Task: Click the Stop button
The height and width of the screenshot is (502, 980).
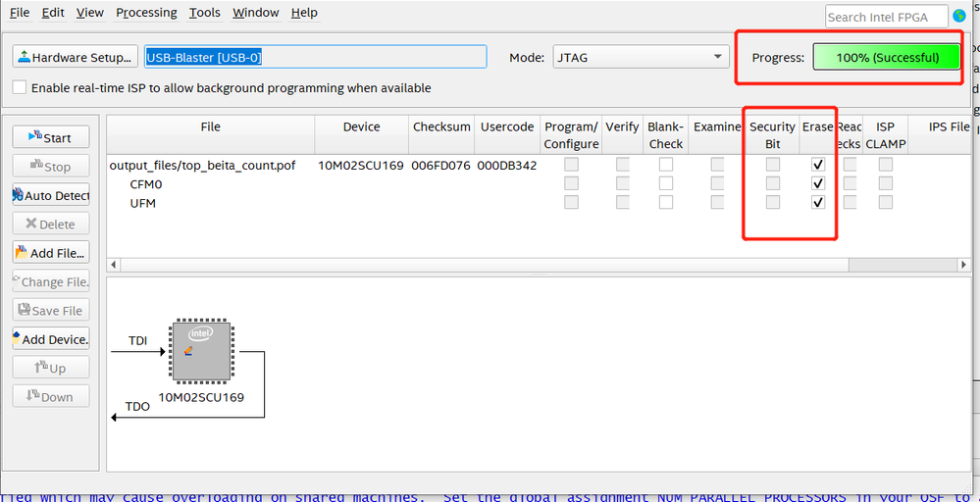Action: (x=51, y=166)
